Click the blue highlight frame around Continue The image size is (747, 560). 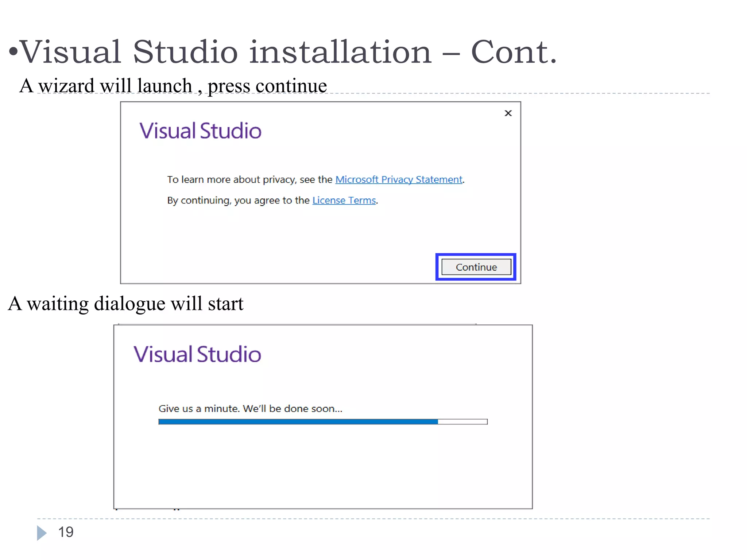coord(476,255)
